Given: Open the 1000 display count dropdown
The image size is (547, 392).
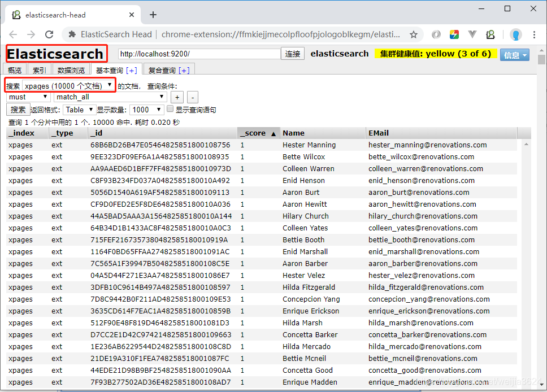Looking at the screenshot, I should point(146,110).
